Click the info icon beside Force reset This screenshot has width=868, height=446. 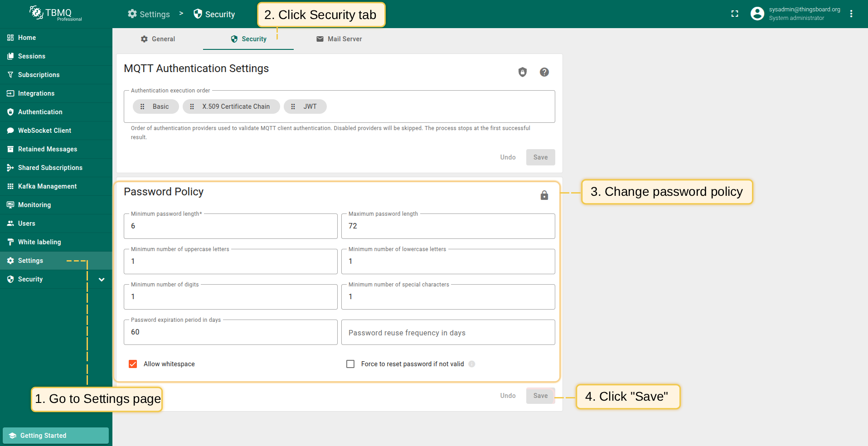(x=472, y=364)
